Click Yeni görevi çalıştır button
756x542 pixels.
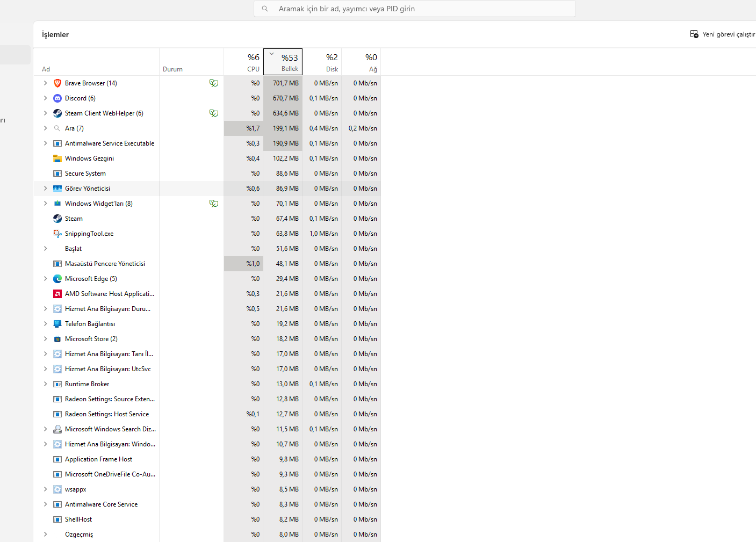pyautogui.click(x=723, y=34)
